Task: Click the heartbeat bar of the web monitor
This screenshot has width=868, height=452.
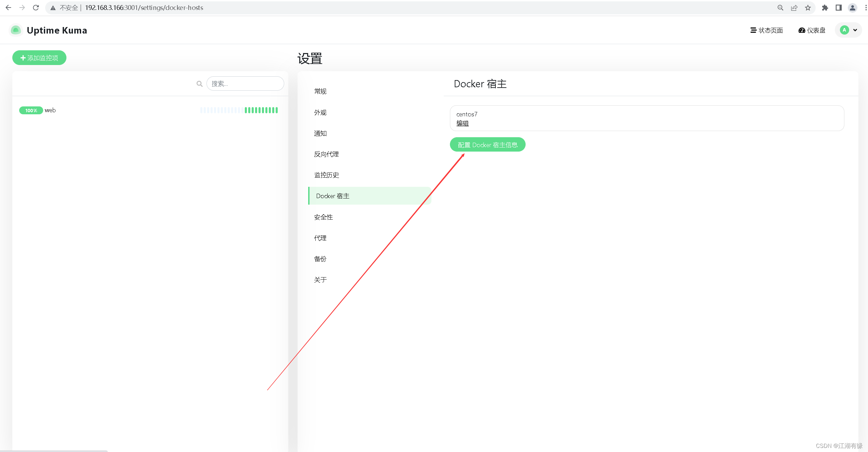Action: [x=239, y=110]
